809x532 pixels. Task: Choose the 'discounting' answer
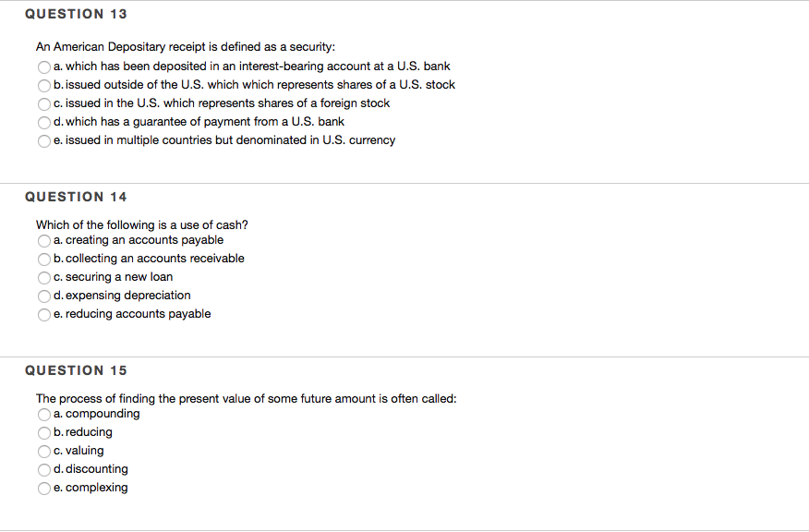[x=43, y=469]
